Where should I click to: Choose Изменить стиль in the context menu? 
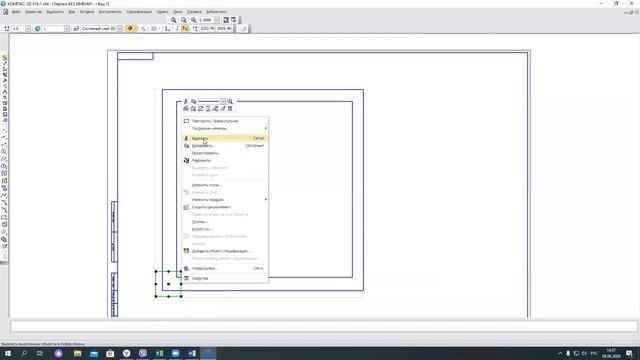click(225, 185)
